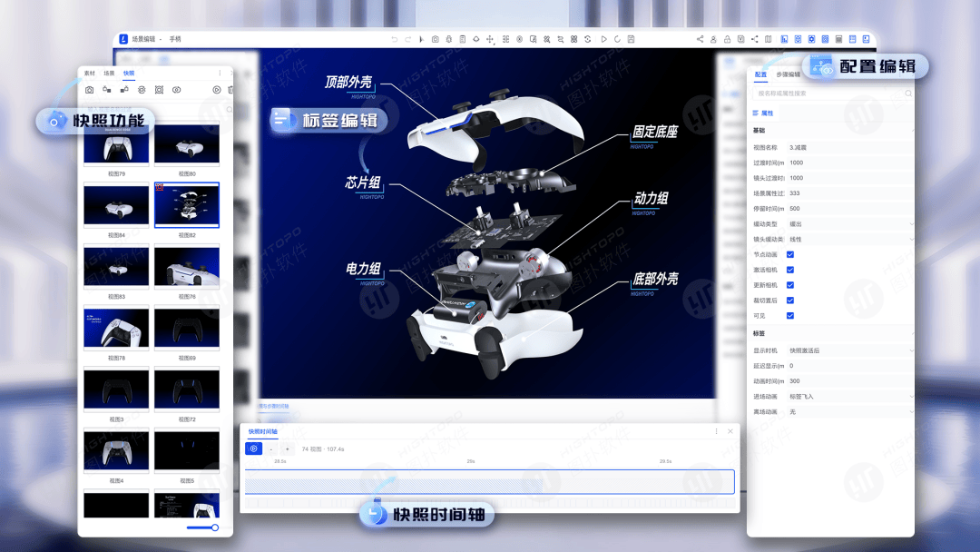Click the lock icon in top toolbar
Screen dimensions: 980x552
coord(727,39)
